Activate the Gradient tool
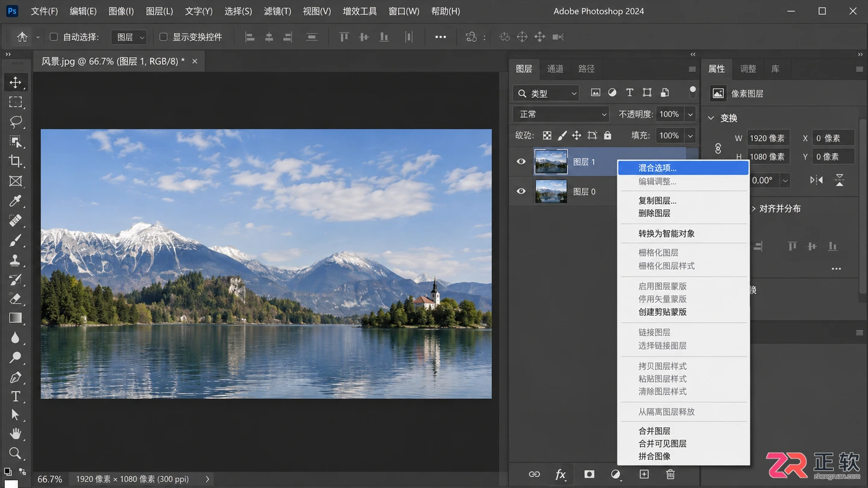The width and height of the screenshot is (868, 488). (x=16, y=318)
